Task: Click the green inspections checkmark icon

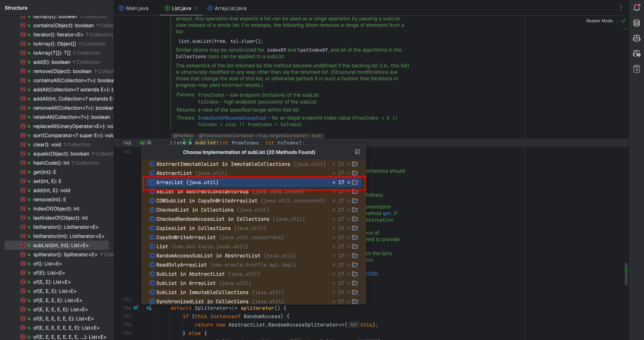Action: (x=623, y=21)
